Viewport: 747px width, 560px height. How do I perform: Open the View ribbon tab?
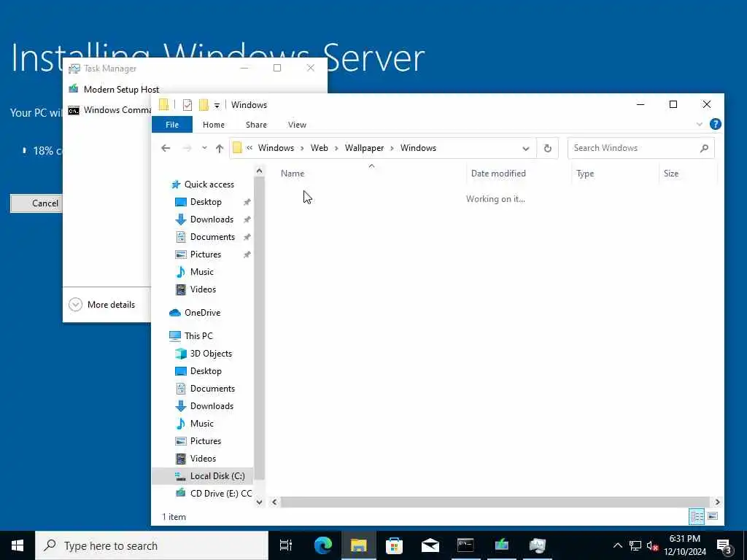297,125
